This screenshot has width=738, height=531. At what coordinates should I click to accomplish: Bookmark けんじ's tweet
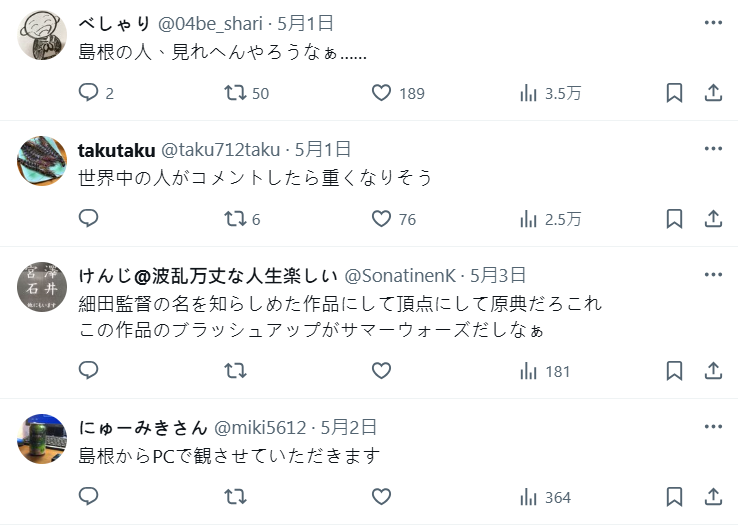tap(675, 371)
